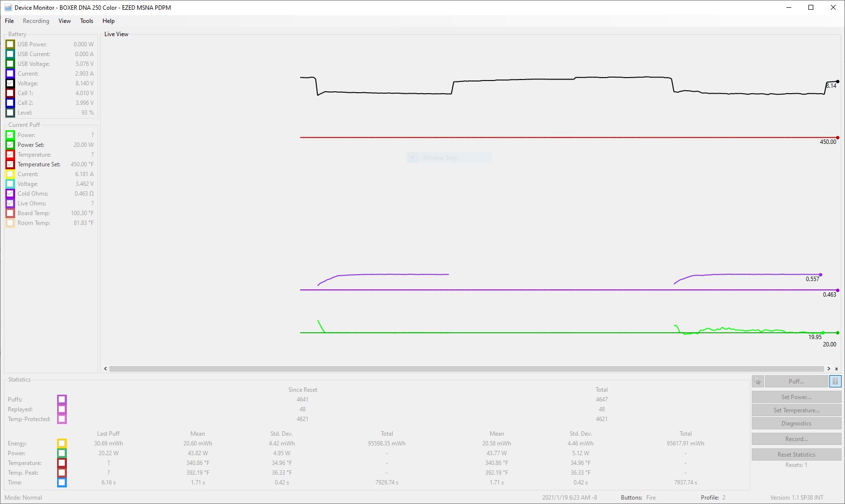Disable the Temperature Set checkbox
The image size is (845, 504).
10,164
